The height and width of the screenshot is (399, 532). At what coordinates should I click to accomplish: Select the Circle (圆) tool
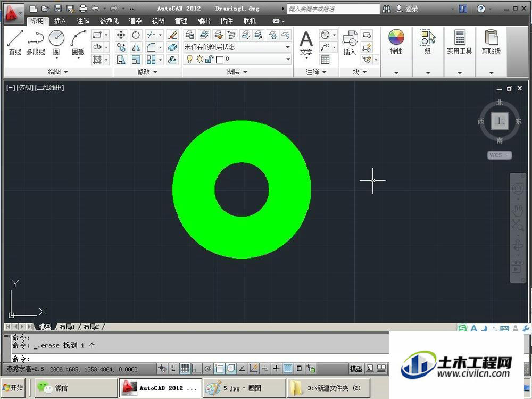(57, 38)
